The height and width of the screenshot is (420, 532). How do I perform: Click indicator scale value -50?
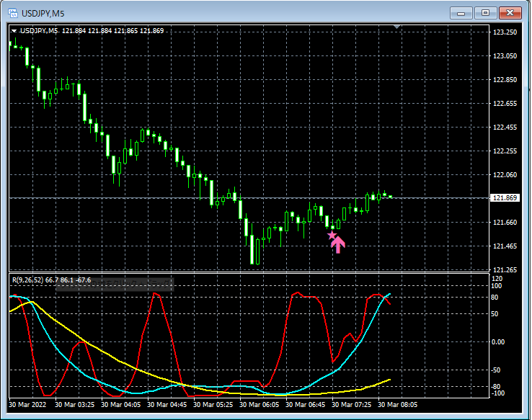pyautogui.click(x=496, y=370)
